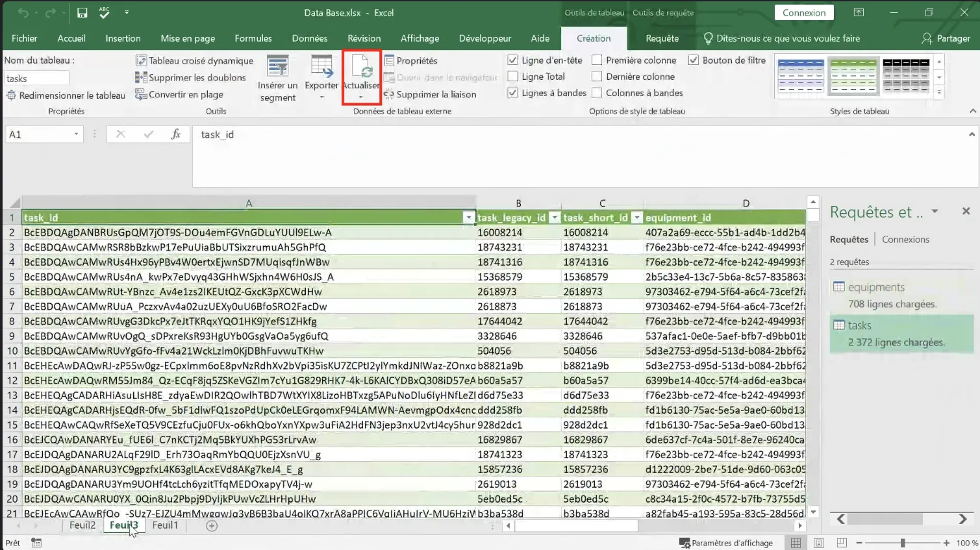Open the Développeur ribbon tab
This screenshot has height=550, width=980.
[484, 38]
